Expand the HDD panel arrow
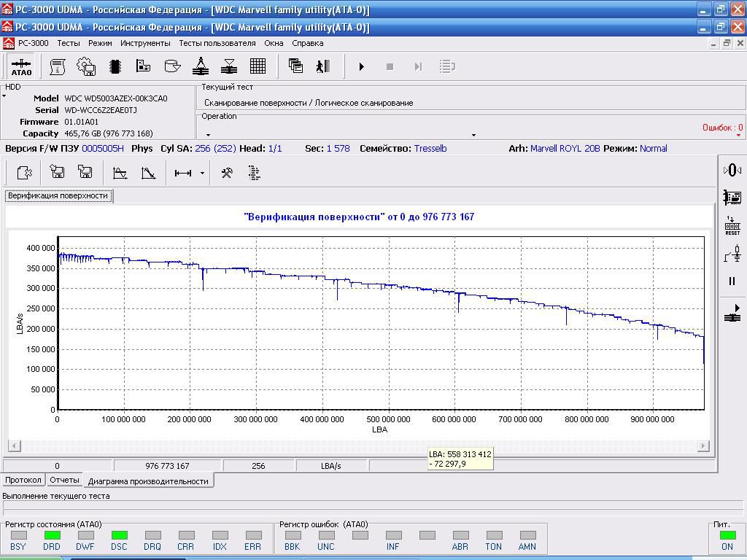Viewport: 747px width, 560px height. click(4, 96)
